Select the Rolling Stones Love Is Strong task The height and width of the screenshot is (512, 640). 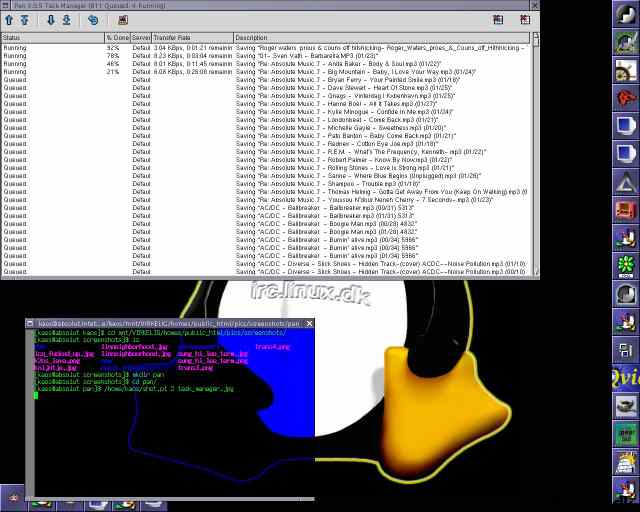point(265,168)
